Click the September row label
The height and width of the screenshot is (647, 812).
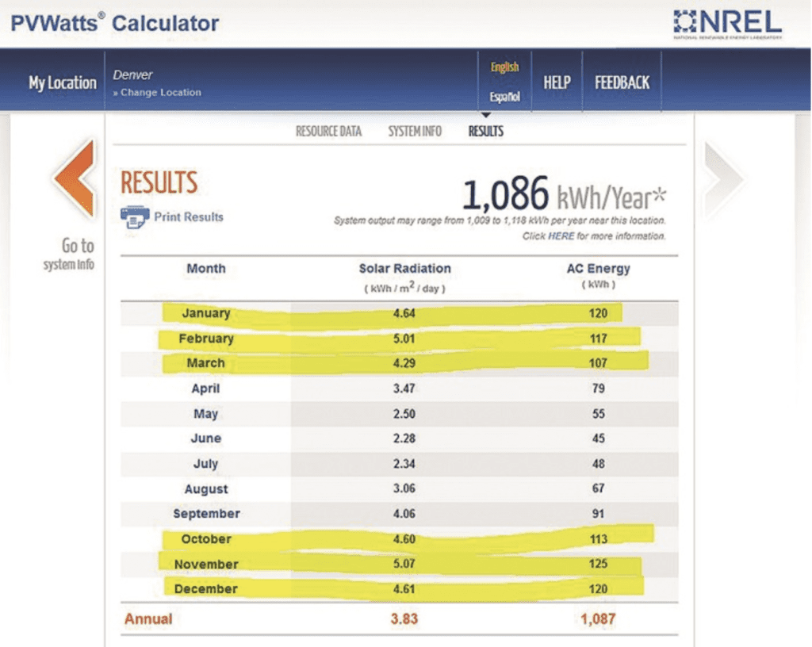point(207,514)
